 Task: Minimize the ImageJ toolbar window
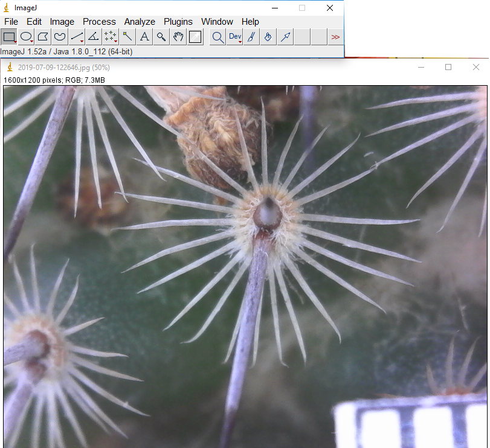(275, 8)
